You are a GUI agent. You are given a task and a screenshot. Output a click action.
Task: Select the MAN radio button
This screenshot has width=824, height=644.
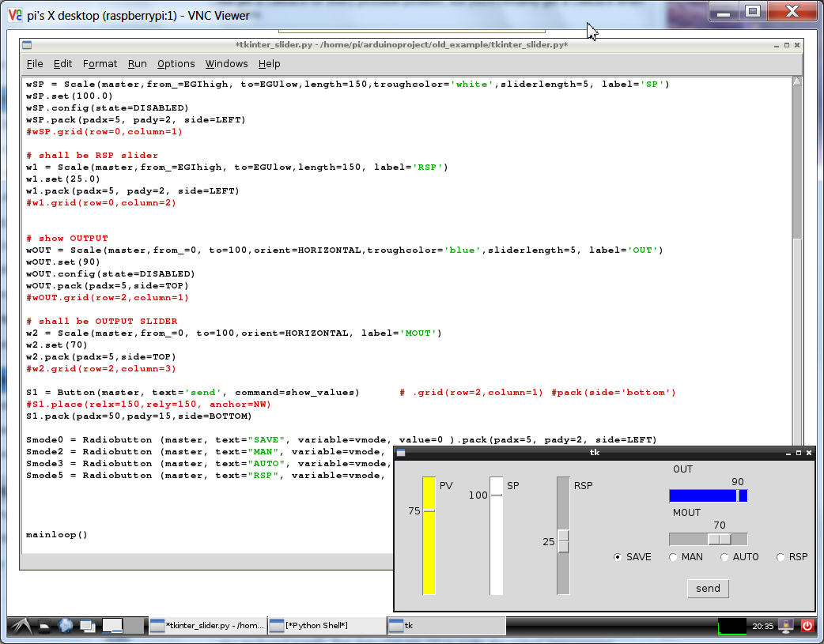pos(674,557)
